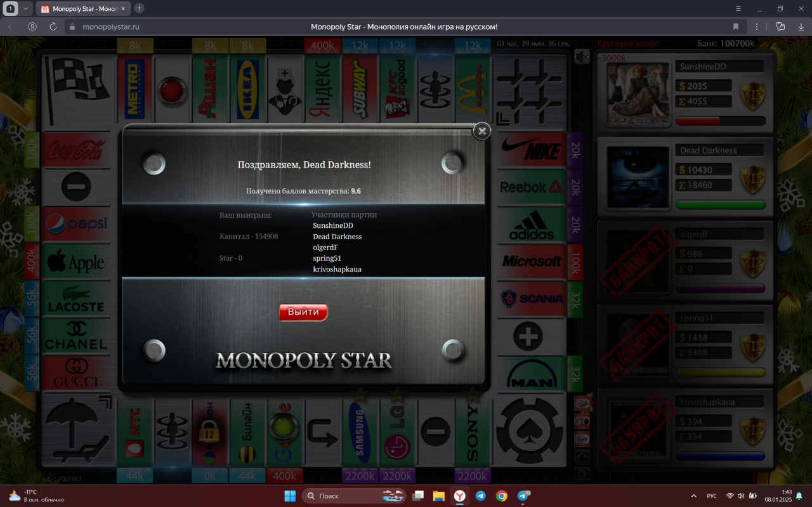
Task: Click the Билайн board cell
Action: (247, 433)
